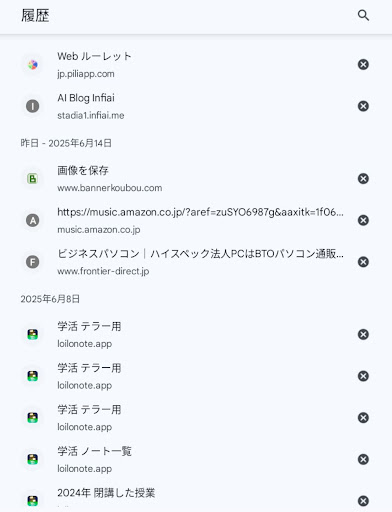Click the gray F frontier-direct favicon
The width and height of the screenshot is (392, 512).
coord(33,262)
